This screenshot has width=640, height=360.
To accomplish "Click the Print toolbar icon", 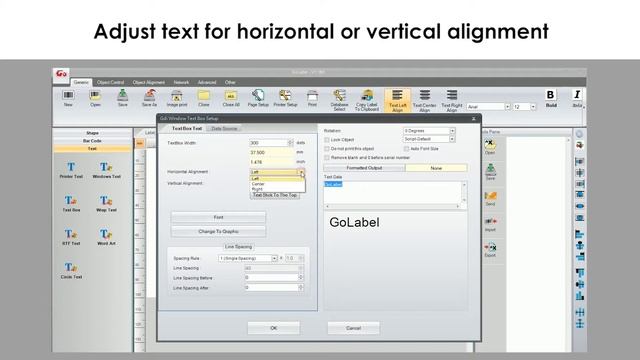I will [312, 98].
